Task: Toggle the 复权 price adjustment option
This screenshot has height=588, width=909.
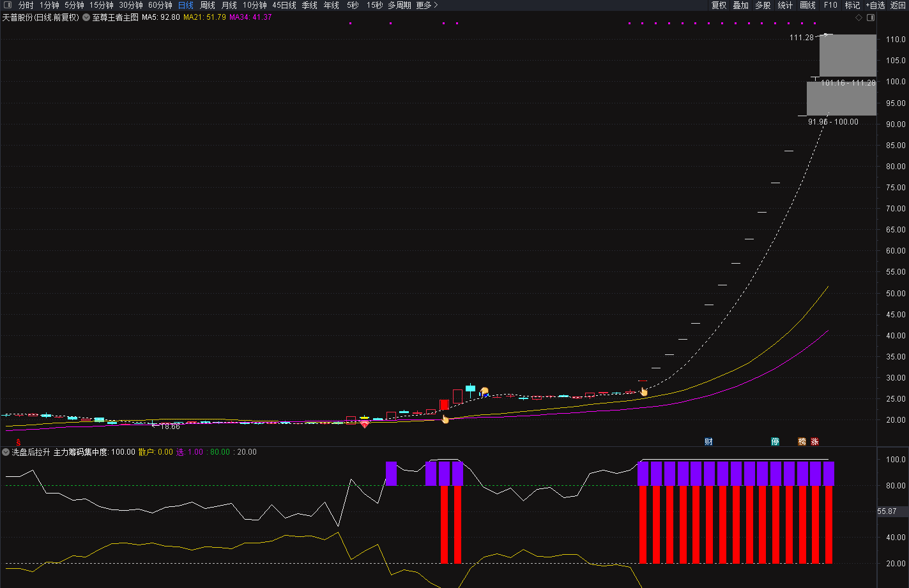Action: point(719,5)
